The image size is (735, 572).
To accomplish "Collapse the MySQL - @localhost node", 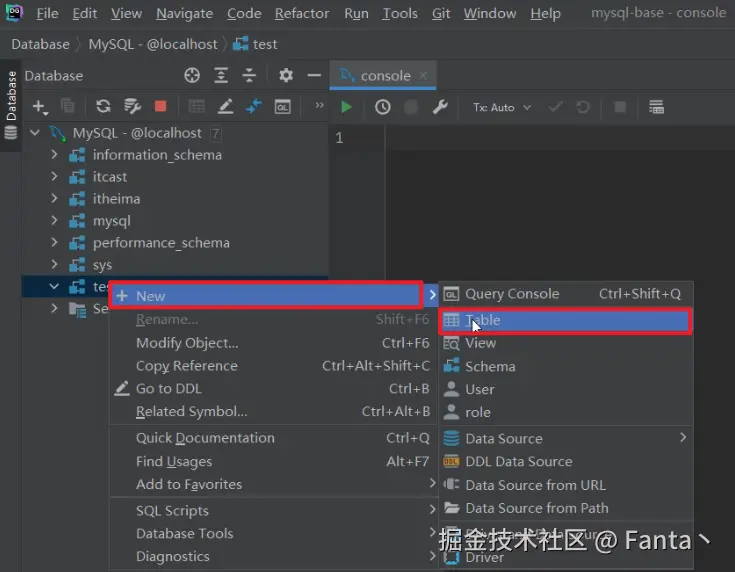I will (x=35, y=133).
